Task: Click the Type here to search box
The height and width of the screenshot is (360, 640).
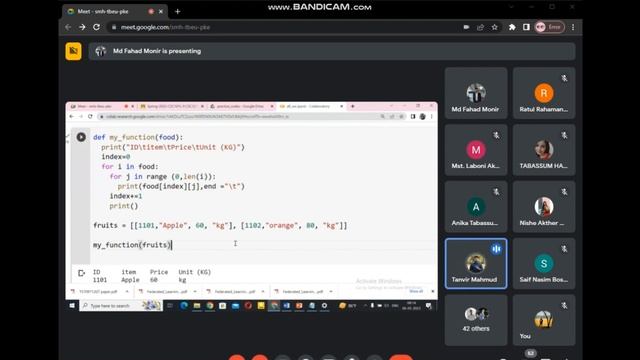Action: pyautogui.click(x=121, y=305)
